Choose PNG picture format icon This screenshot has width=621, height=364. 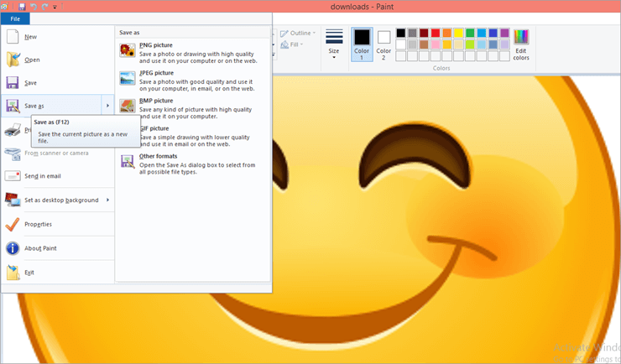click(x=127, y=50)
